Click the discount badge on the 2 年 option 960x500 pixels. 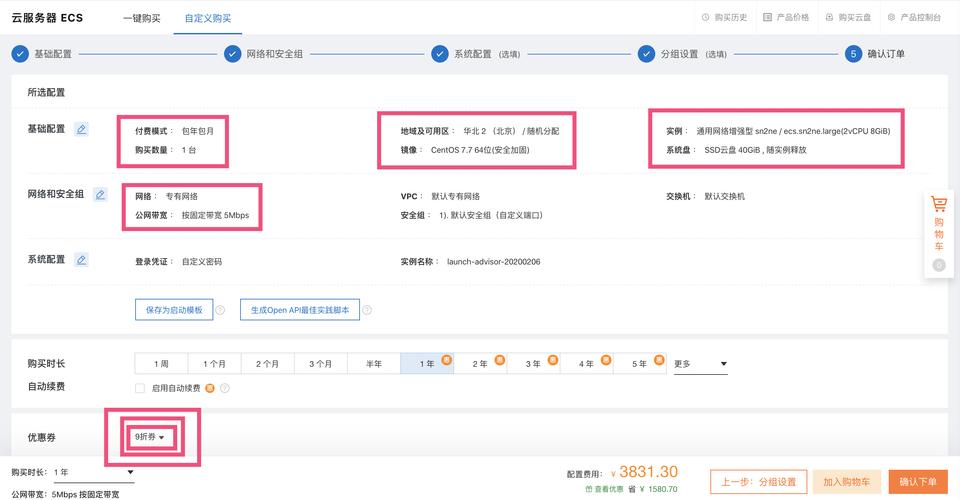(500, 360)
